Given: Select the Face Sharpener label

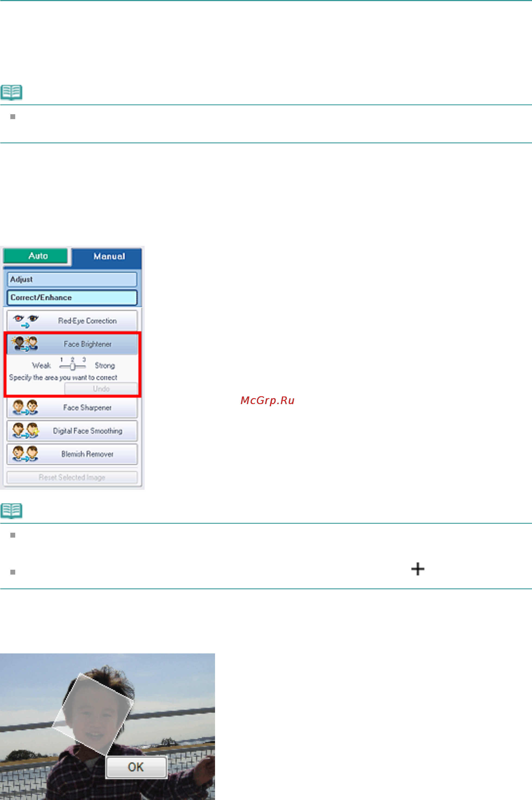Looking at the screenshot, I should [87, 408].
